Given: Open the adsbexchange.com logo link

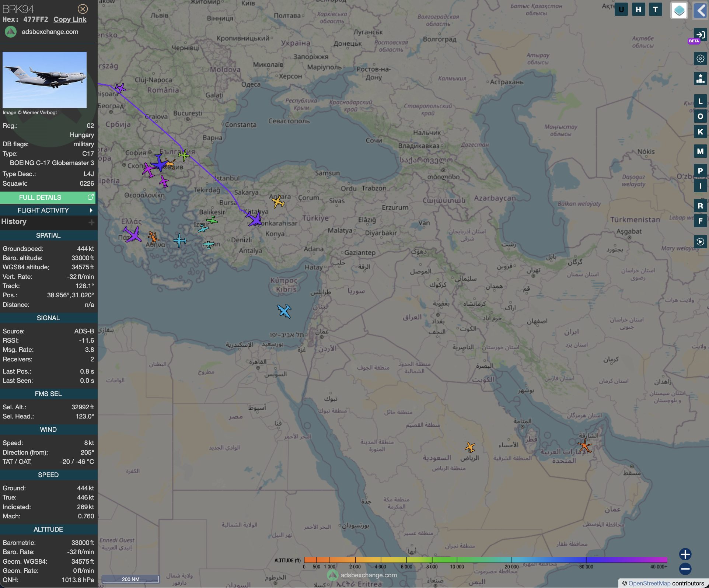Looking at the screenshot, I should click(42, 32).
